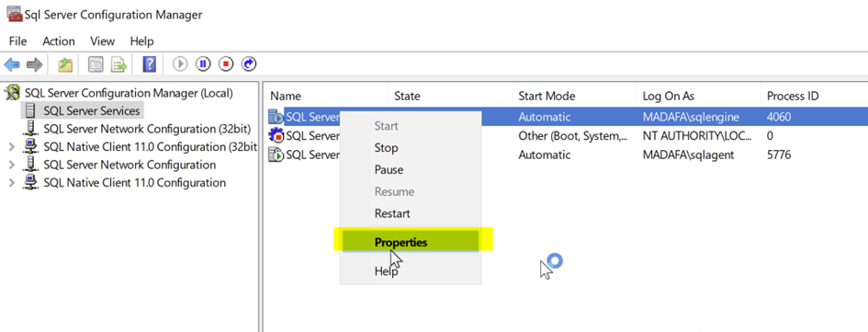868x332 pixels.
Task: Click the service icon in MADAFA\sqlagent row
Action: (276, 155)
